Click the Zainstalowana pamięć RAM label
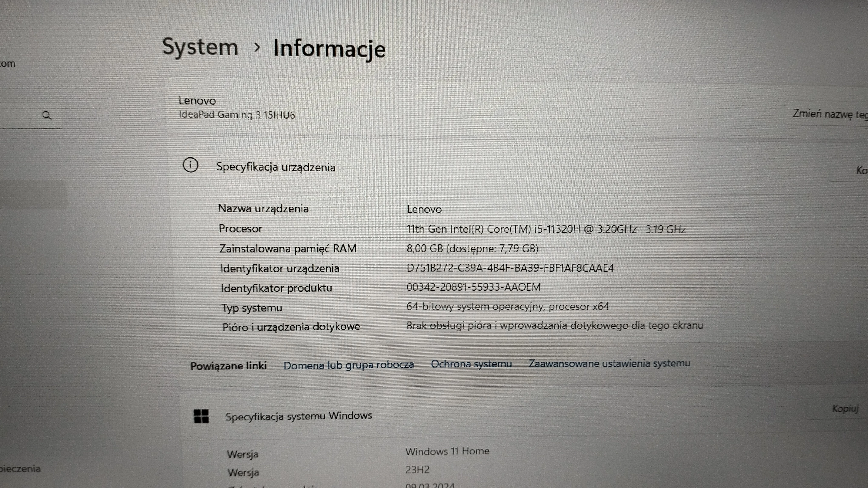868x488 pixels. (288, 248)
